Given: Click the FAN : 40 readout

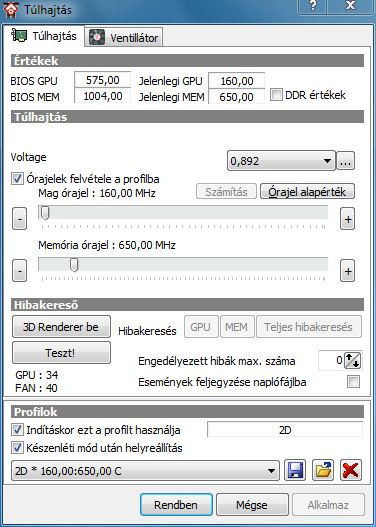Looking at the screenshot, I should coord(36,388).
